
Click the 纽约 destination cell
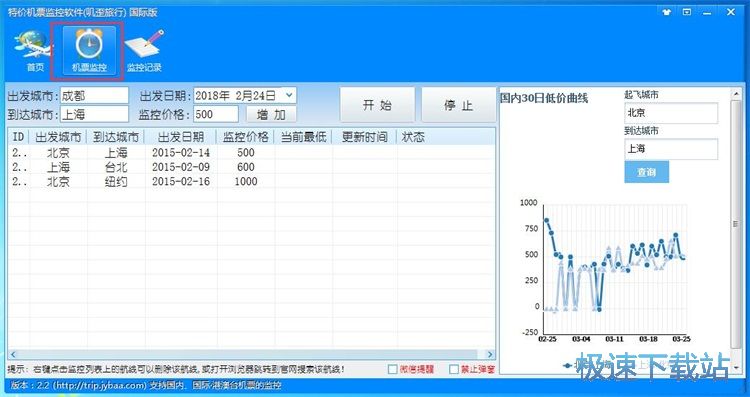click(116, 181)
